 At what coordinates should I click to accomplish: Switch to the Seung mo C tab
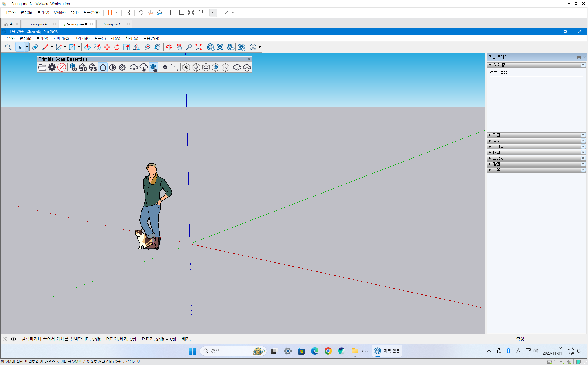pyautogui.click(x=112, y=24)
